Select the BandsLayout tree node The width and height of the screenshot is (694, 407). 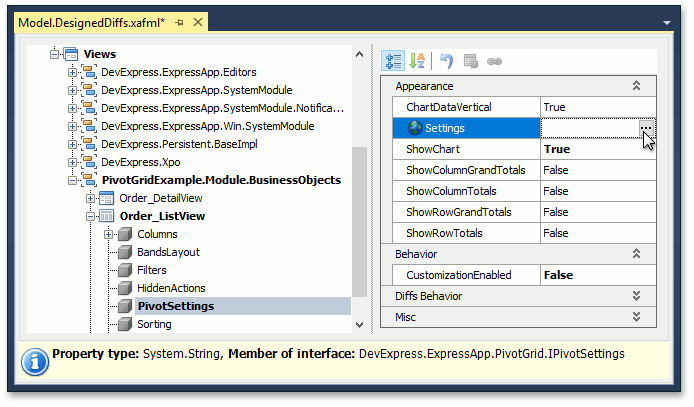tap(168, 252)
